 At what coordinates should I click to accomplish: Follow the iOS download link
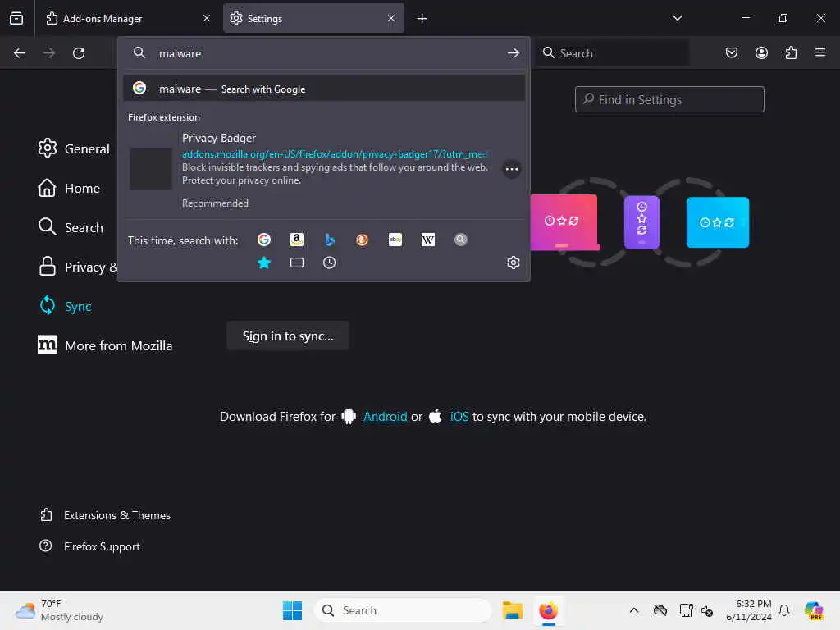459,416
